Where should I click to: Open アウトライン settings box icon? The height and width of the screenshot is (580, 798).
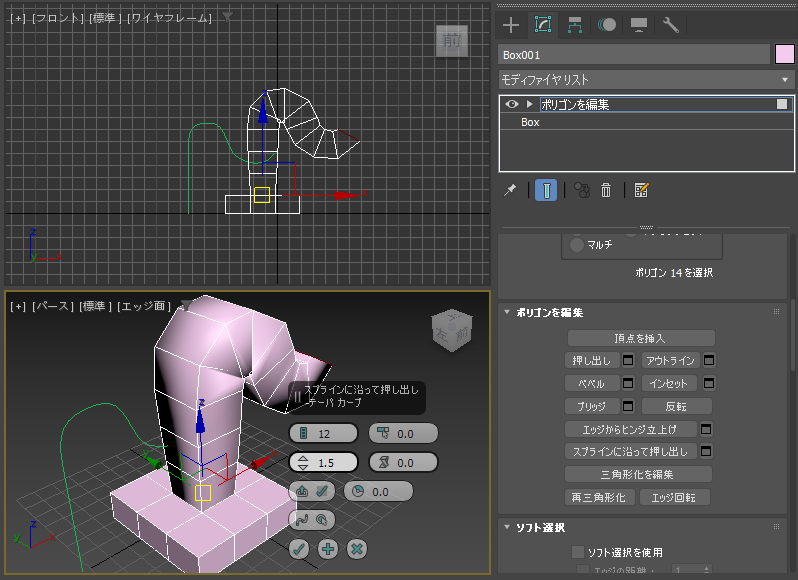(708, 361)
